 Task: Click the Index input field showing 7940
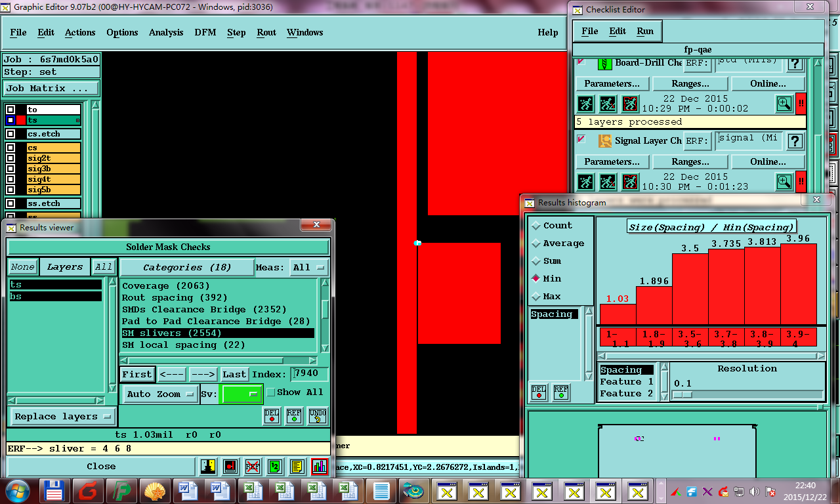[x=308, y=374]
